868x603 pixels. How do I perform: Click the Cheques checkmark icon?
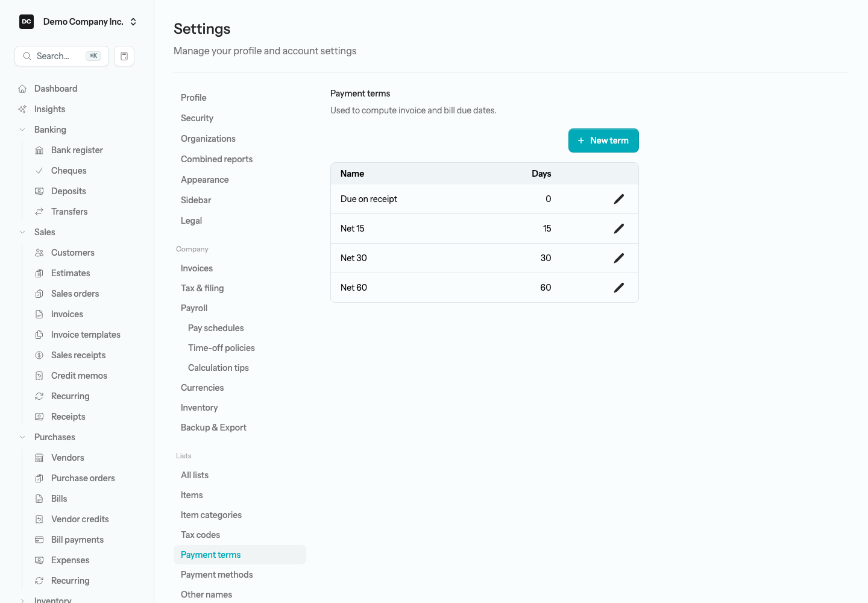pyautogui.click(x=39, y=171)
